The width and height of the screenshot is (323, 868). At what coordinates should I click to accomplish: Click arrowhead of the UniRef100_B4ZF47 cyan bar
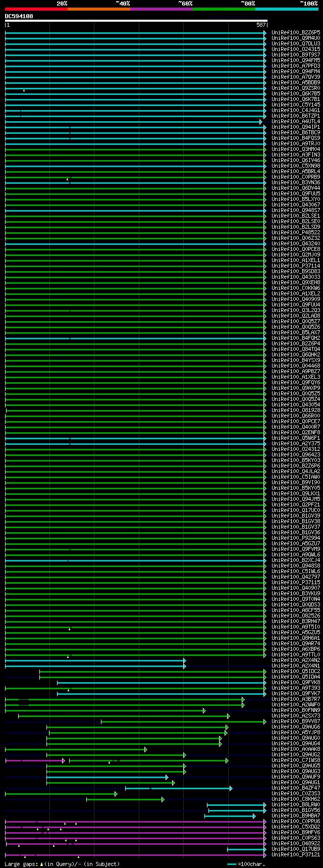[231, 788]
